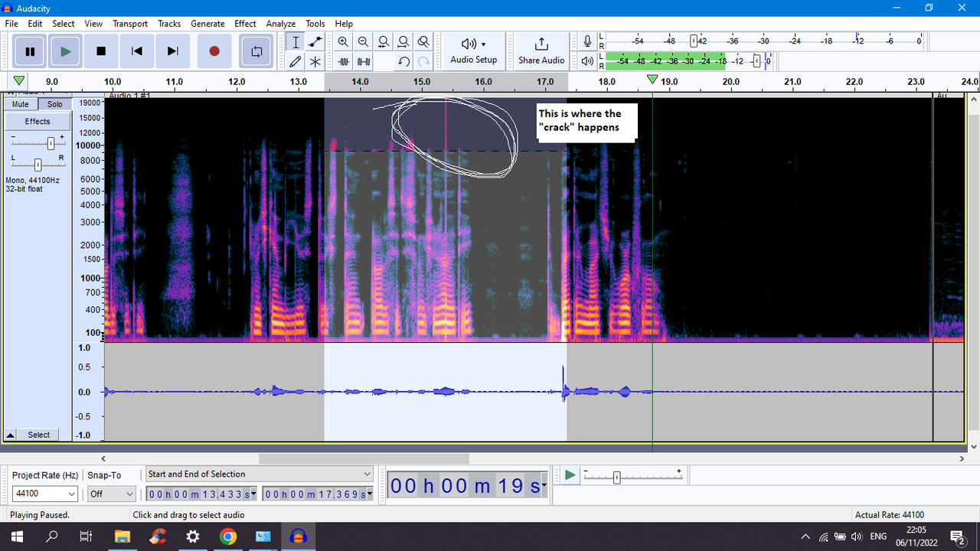Activate the Multi-tool asterisk icon
Screen dimensions: 980x551
pyautogui.click(x=315, y=62)
